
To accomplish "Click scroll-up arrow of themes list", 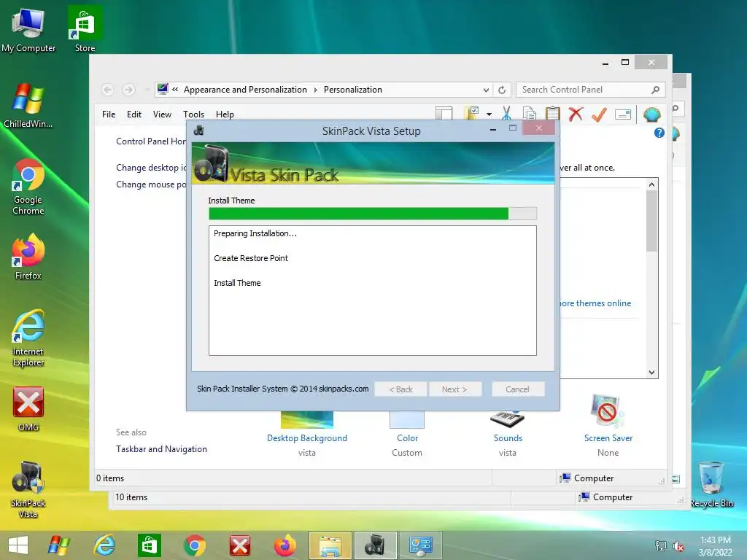I will click(x=651, y=184).
